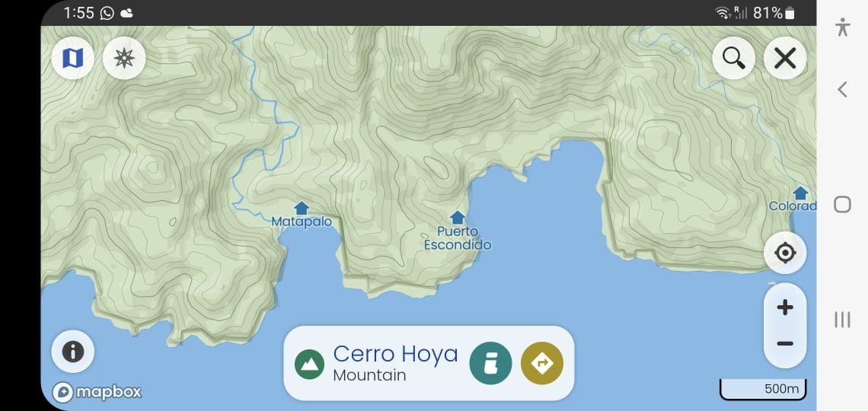Image resolution: width=868 pixels, height=411 pixels.
Task: Tap the Android back navigation arrow
Action: (x=842, y=89)
